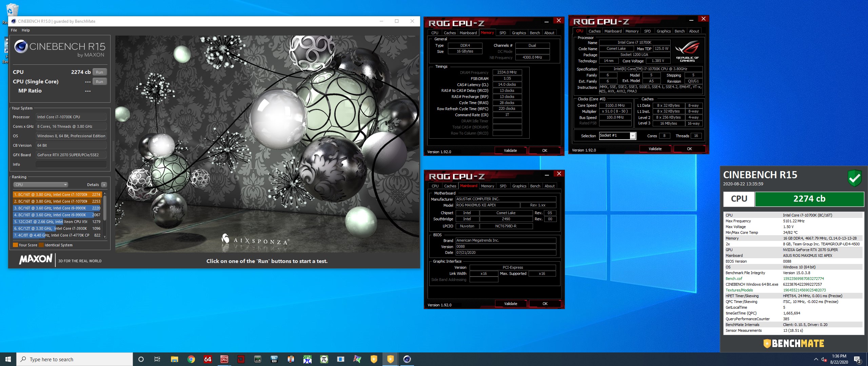Click the BENCHMATE logo at panel bottom
The width and height of the screenshot is (868, 366).
click(x=793, y=344)
